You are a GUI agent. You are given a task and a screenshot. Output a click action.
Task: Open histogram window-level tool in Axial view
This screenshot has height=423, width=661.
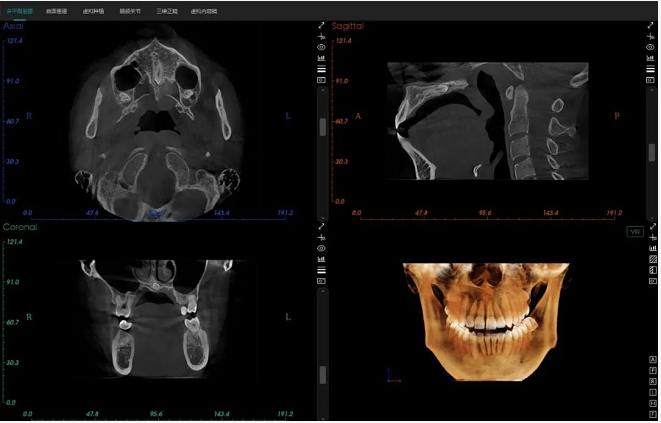tap(321, 58)
